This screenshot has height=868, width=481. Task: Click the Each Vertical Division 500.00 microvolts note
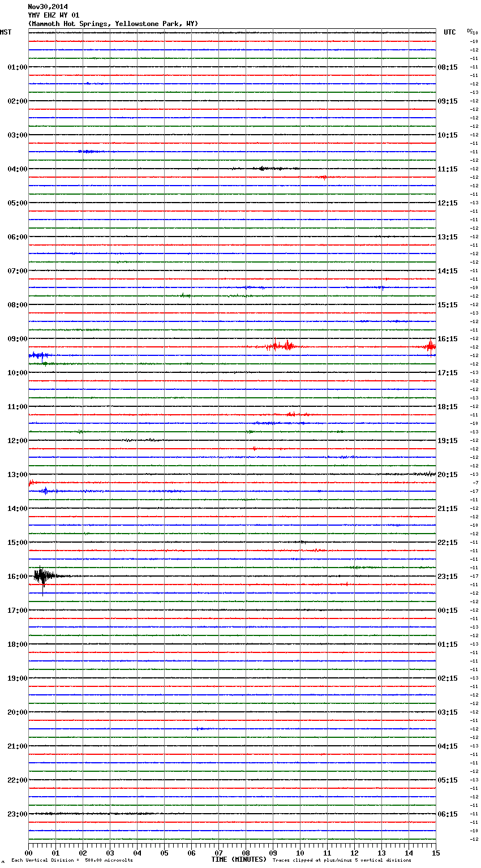(x=72, y=861)
